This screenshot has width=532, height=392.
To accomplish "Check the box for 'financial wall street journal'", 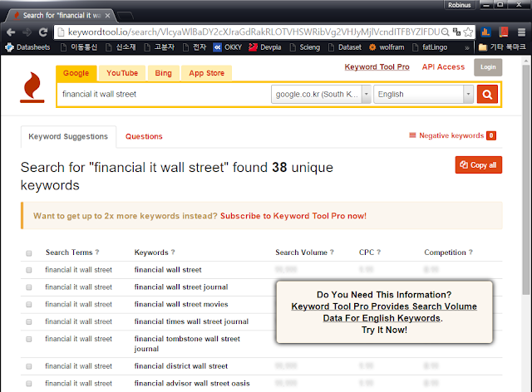I will click(29, 287).
